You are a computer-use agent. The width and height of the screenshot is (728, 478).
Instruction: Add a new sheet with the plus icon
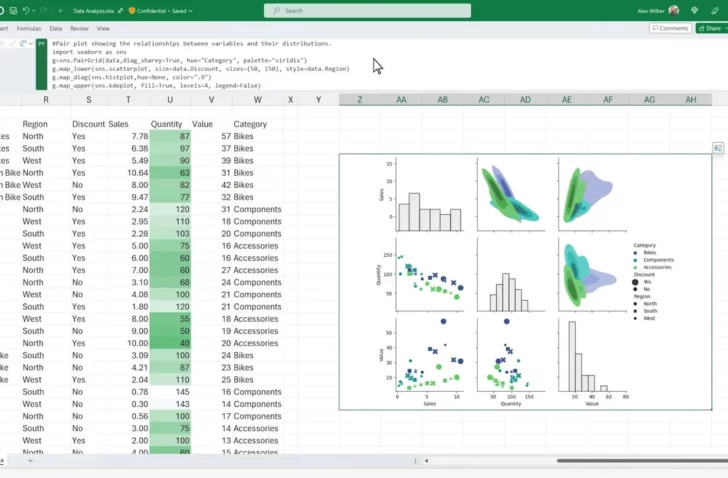(30, 461)
